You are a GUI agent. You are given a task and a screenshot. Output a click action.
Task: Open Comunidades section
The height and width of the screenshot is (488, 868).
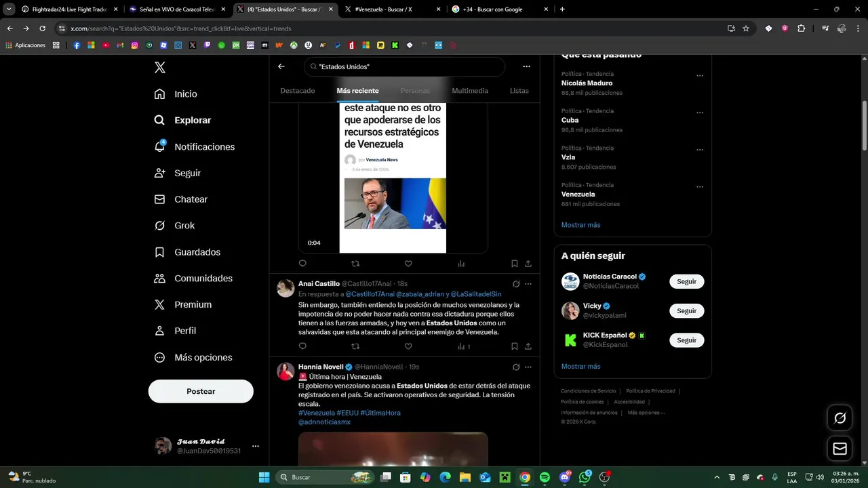click(x=193, y=279)
